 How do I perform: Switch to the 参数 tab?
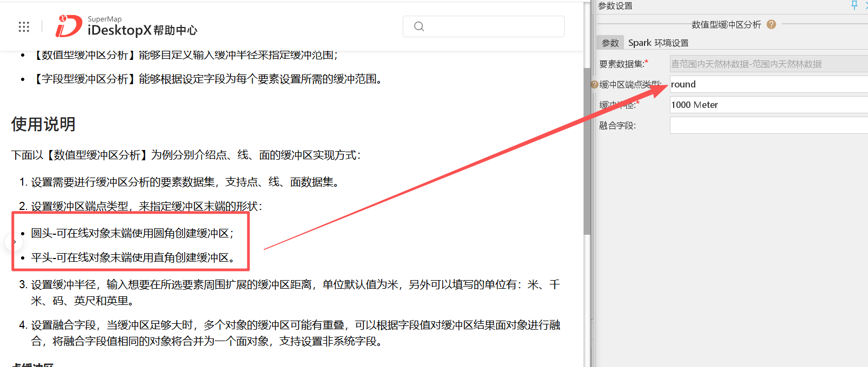point(610,43)
